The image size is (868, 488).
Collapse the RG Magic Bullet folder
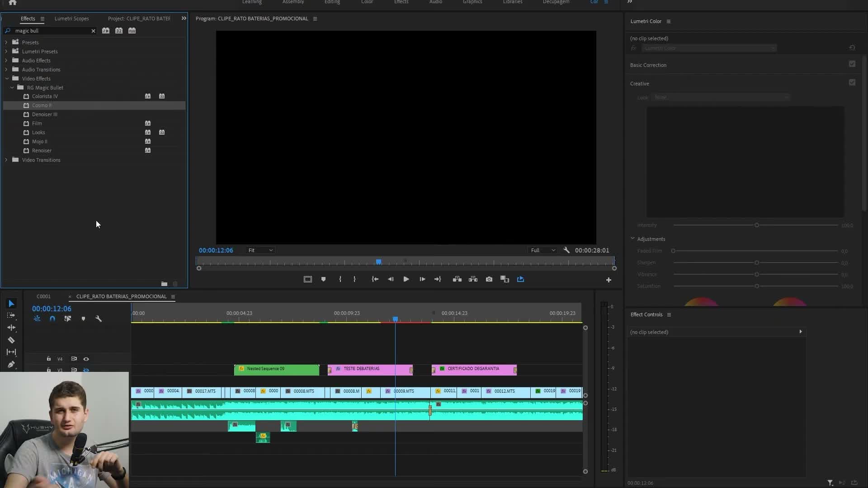[x=12, y=88]
